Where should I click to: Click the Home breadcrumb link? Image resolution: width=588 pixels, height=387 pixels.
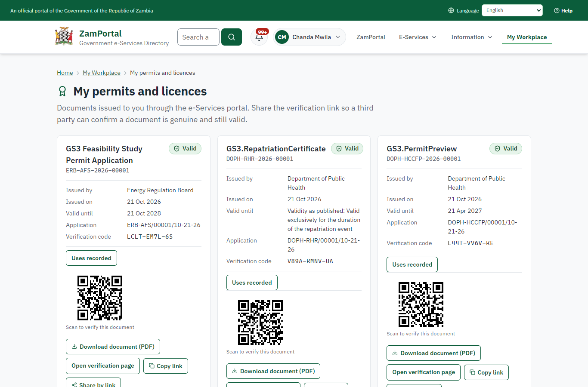click(65, 73)
